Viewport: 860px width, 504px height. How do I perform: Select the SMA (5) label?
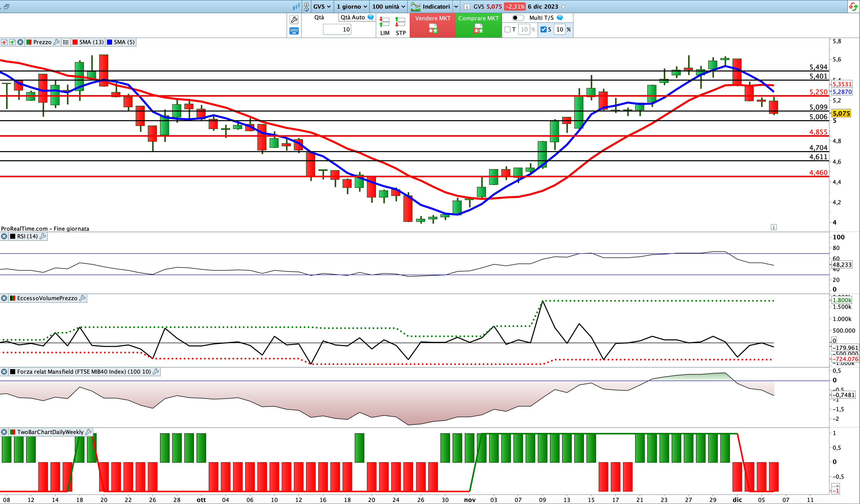124,42
